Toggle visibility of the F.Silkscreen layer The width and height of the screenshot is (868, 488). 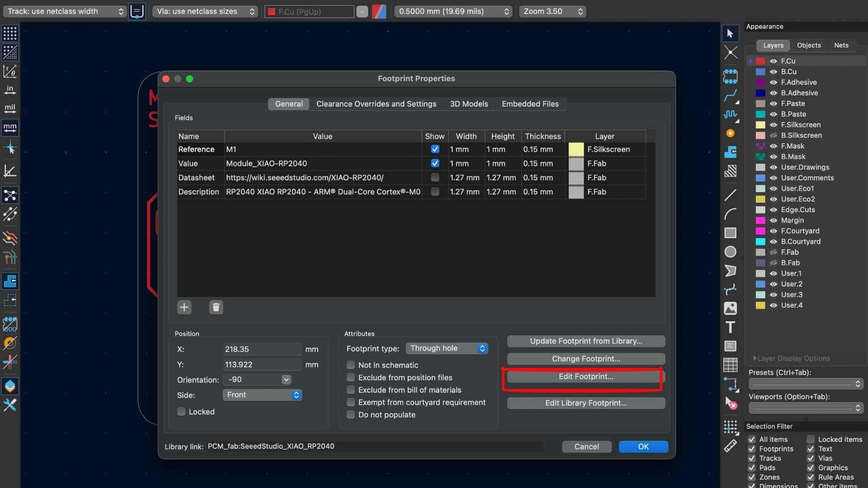[774, 125]
